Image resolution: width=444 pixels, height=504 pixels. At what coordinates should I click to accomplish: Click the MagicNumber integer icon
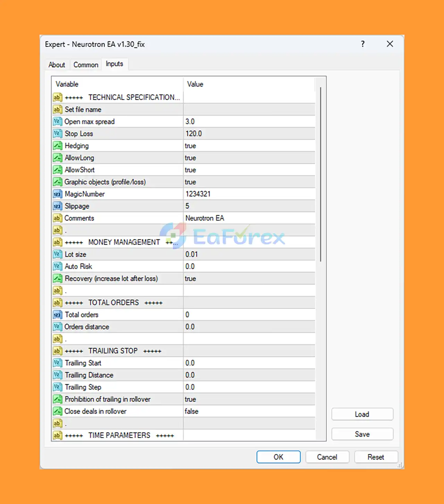pos(57,194)
